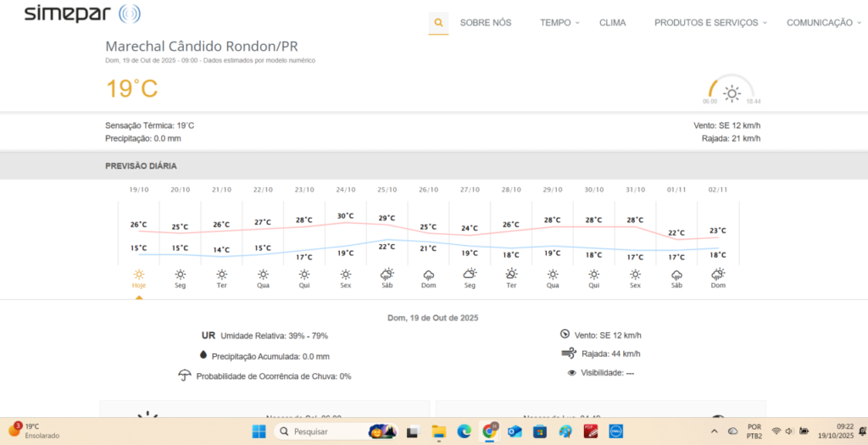Screen dimensions: 868x445
Task: Click the umbrella rain probability icon
Action: [x=185, y=375]
